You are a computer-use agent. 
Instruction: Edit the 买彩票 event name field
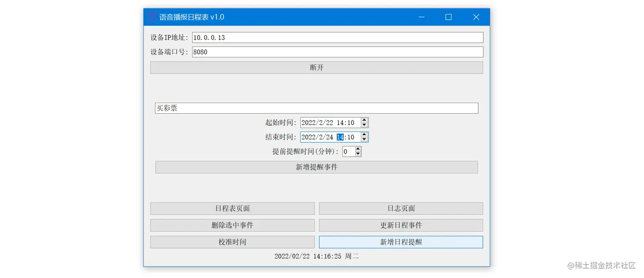pos(316,108)
